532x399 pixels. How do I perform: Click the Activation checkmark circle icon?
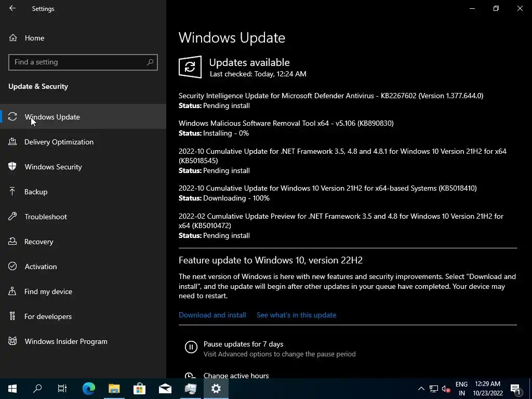(12, 266)
